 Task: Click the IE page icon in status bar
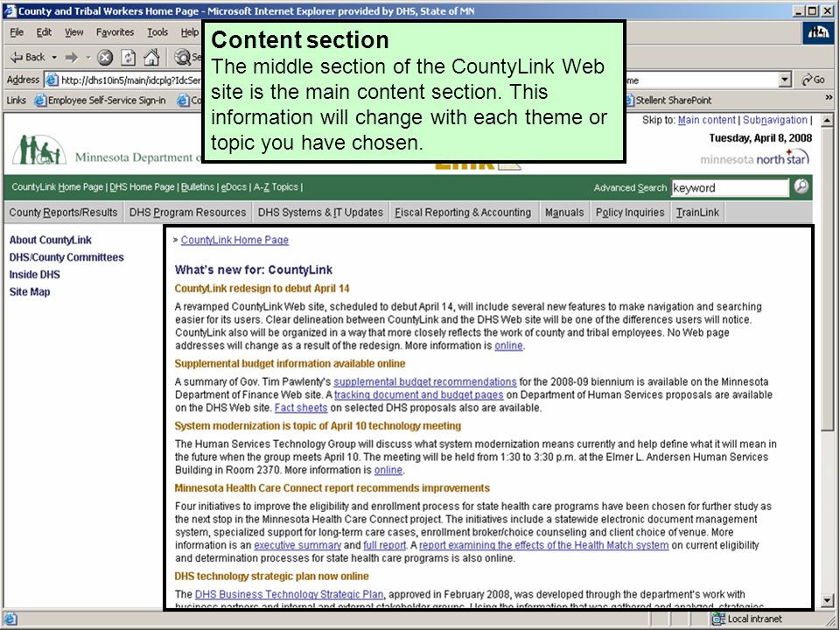10,619
